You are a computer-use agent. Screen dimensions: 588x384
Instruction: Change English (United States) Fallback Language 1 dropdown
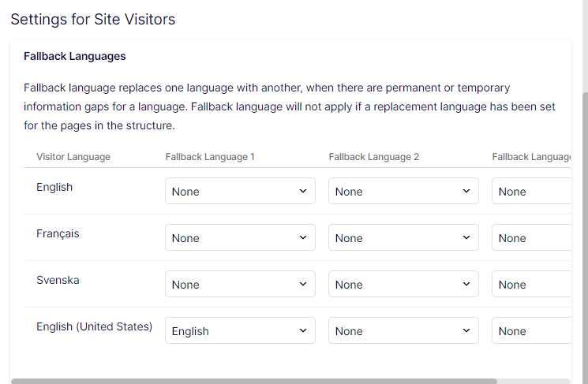pos(240,331)
